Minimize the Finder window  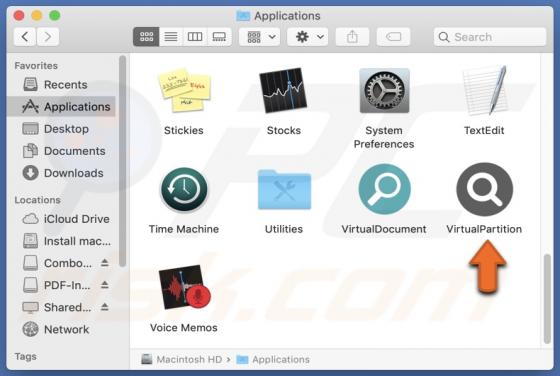(37, 16)
